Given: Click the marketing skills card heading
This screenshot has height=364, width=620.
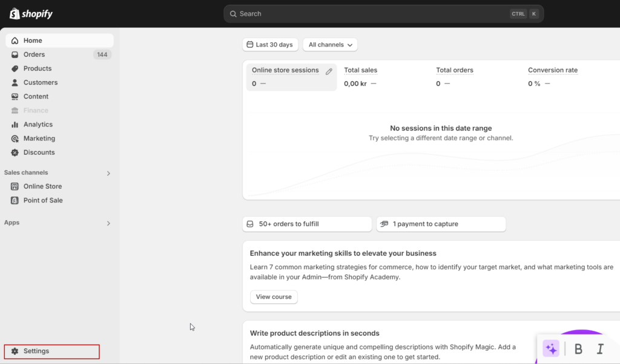Looking at the screenshot, I should coord(343,253).
